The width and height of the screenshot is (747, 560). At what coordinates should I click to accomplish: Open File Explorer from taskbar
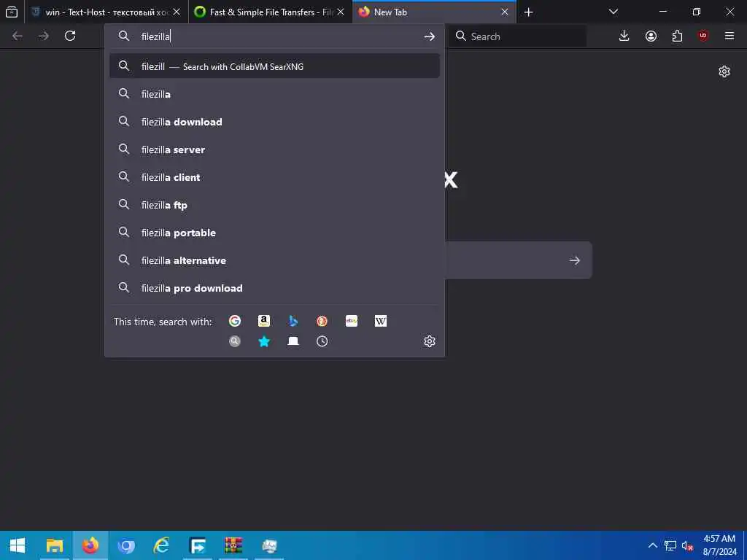pyautogui.click(x=54, y=545)
